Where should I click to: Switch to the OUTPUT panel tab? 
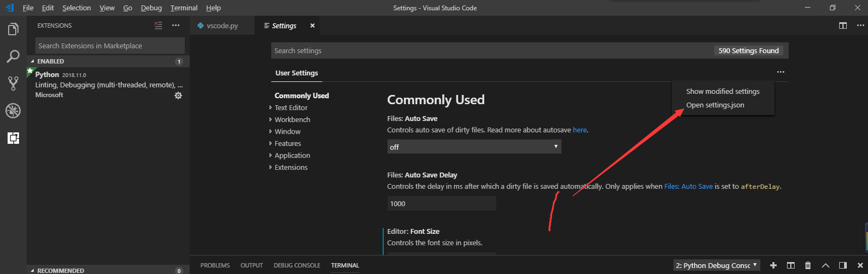tap(252, 265)
